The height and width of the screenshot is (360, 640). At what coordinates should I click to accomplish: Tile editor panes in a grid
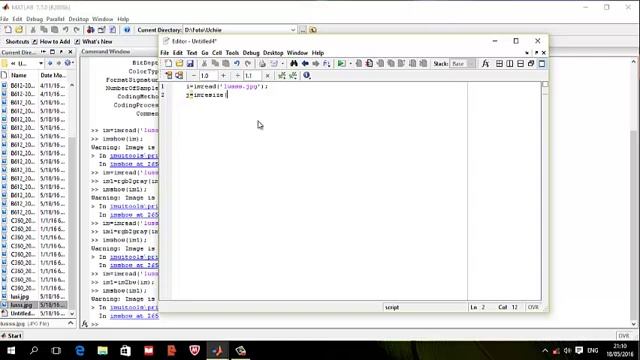point(499,64)
